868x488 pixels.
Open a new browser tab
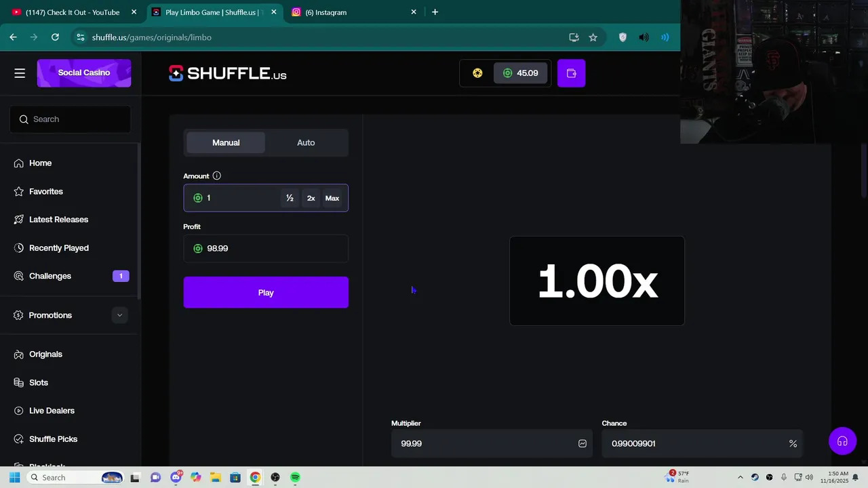pyautogui.click(x=435, y=12)
